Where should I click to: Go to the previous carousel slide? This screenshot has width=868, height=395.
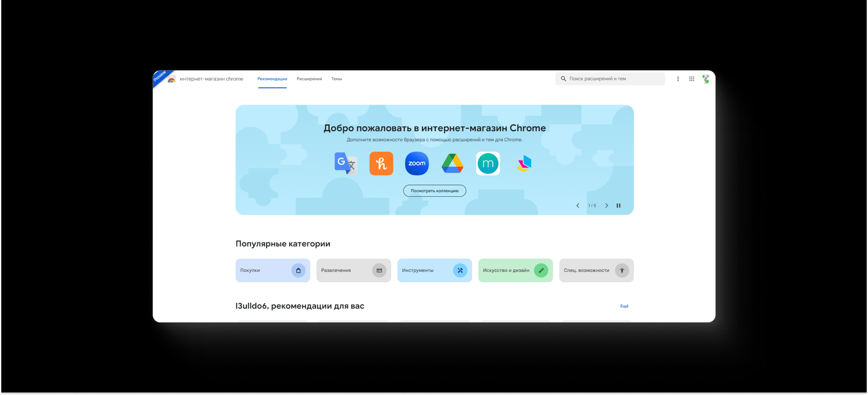(x=578, y=205)
